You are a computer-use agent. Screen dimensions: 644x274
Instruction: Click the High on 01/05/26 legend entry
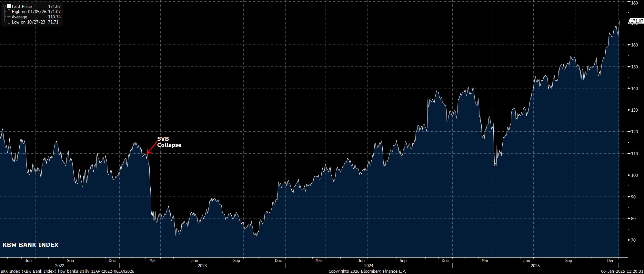click(29, 12)
